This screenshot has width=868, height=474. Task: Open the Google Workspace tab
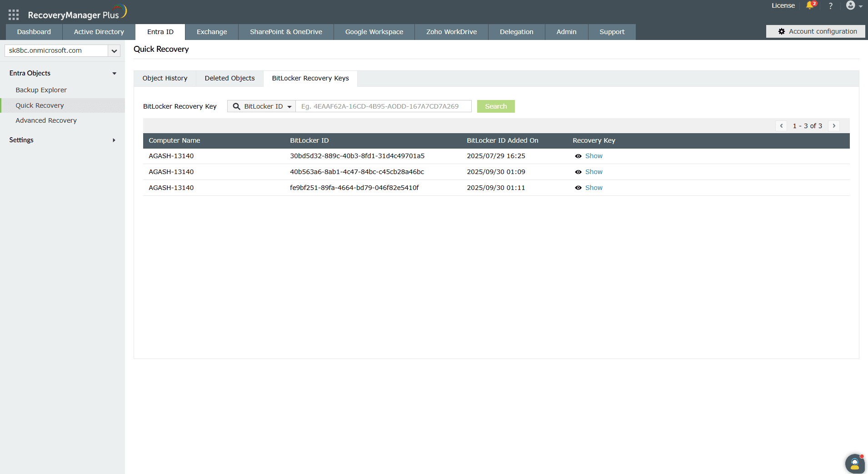[374, 32]
